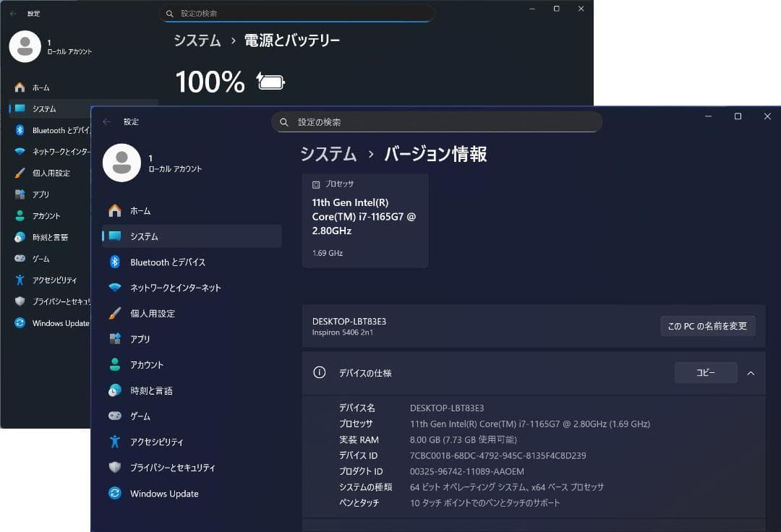Click the このPCの名前を変更 button
The height and width of the screenshot is (532, 781).
707,326
